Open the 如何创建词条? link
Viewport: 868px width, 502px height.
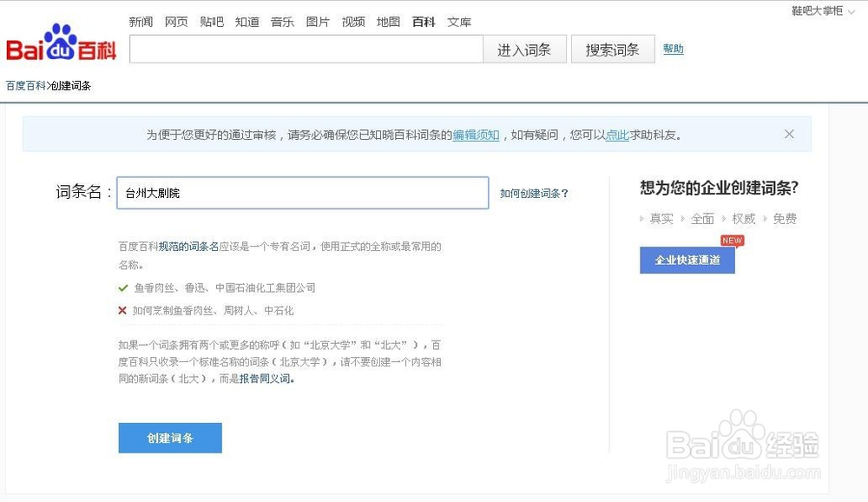pos(534,194)
